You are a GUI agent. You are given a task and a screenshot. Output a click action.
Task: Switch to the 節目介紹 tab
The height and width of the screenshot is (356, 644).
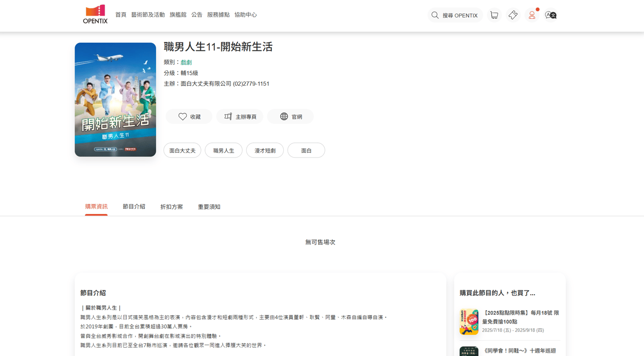(134, 207)
